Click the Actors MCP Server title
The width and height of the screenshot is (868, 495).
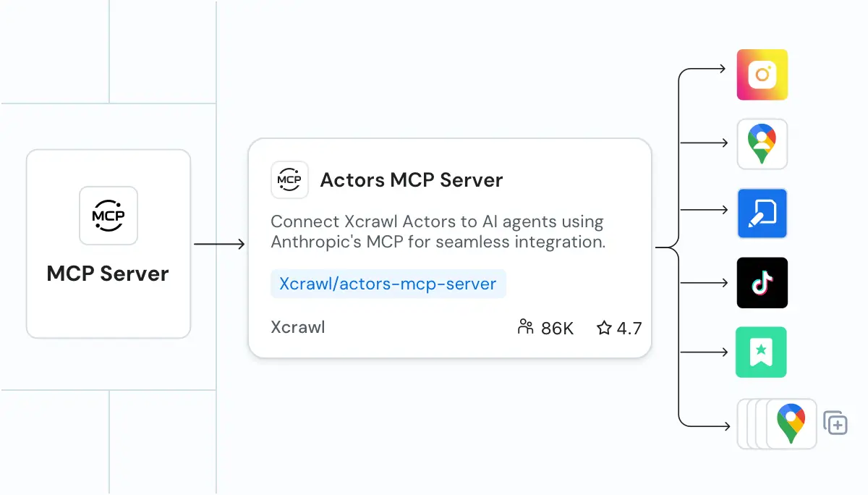(x=411, y=179)
